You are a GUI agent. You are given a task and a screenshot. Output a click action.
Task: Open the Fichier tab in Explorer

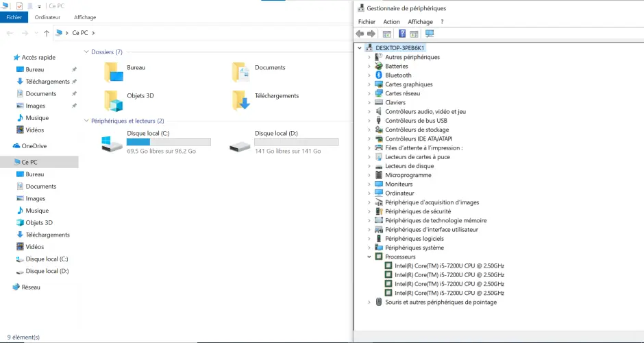point(14,17)
